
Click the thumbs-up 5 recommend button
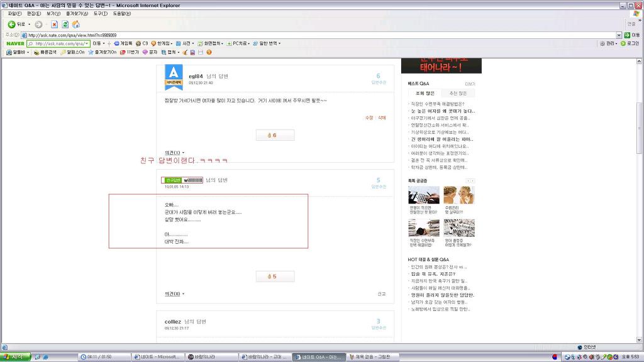275,277
